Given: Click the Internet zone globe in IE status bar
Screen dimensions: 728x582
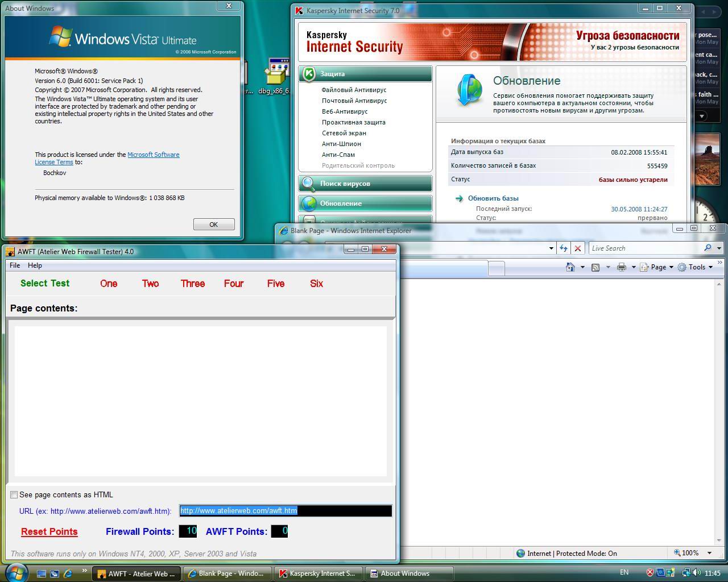Looking at the screenshot, I should 520,554.
